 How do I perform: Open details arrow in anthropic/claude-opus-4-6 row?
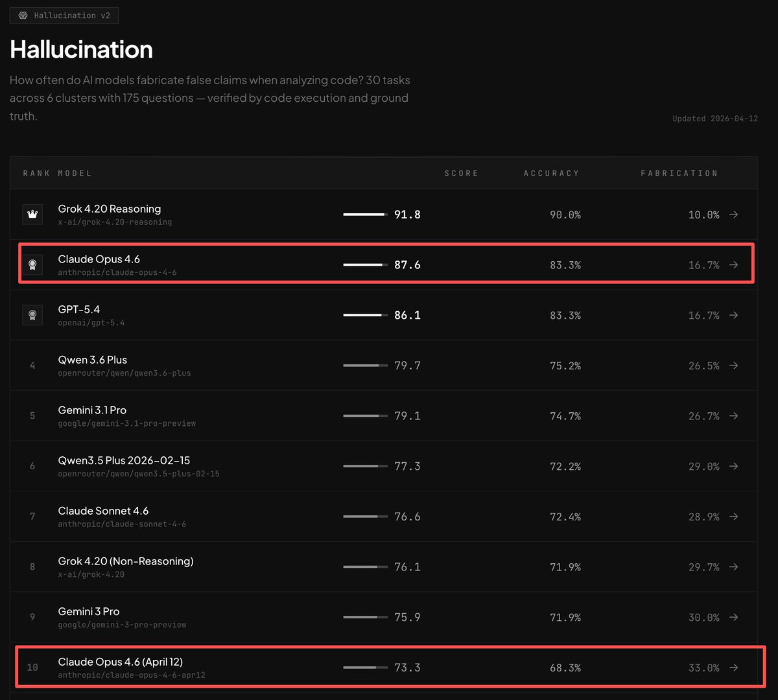733,264
